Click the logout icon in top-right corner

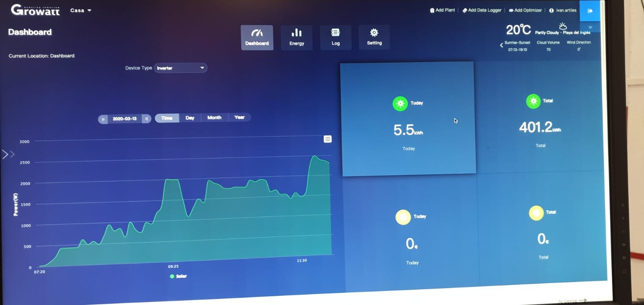[590, 11]
